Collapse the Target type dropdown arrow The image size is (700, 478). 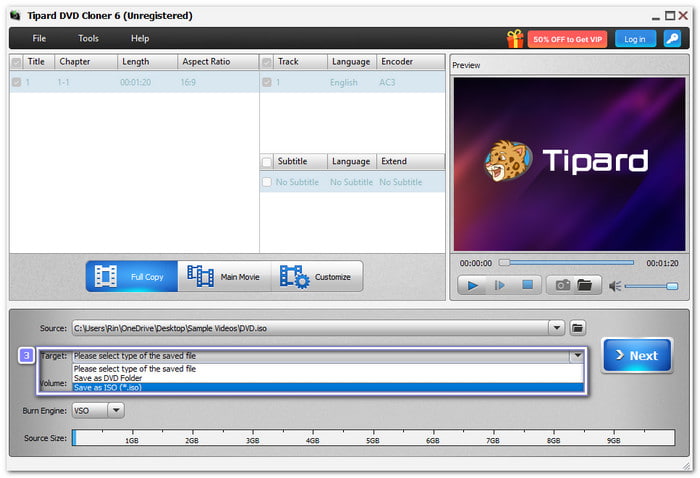click(577, 356)
